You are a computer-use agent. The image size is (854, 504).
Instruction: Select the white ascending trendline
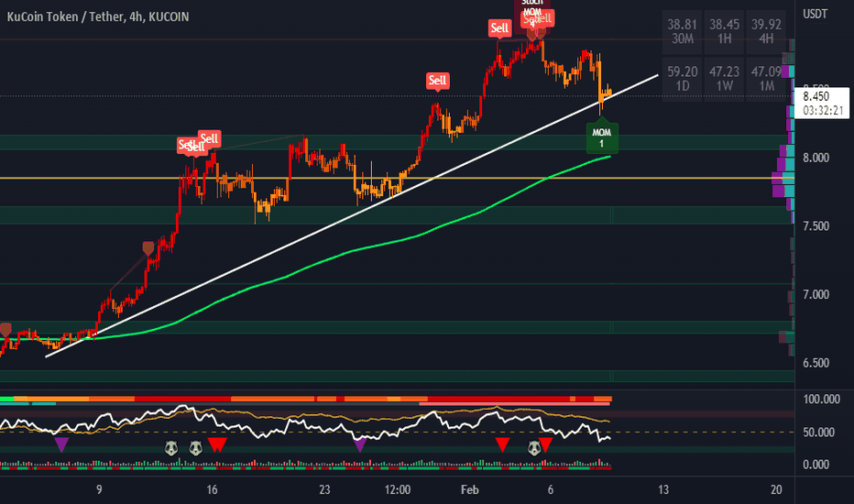351,216
